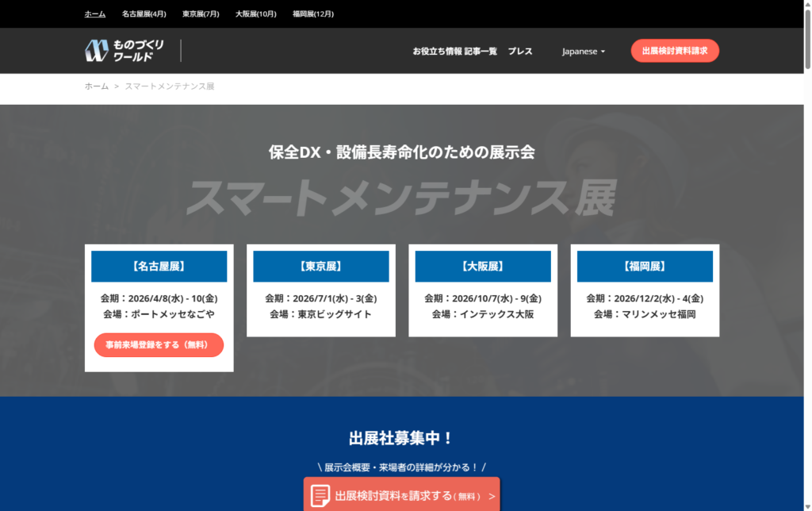812x511 pixels.
Task: Click スマートメンテナンス展 breadcrumb text
Action: click(170, 86)
